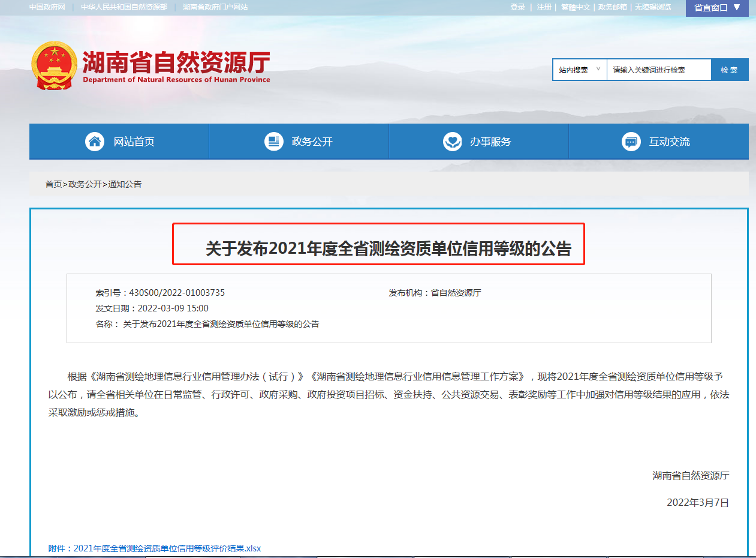The width and height of the screenshot is (756, 558).
Task: Click the document icon beside 政务公开
Action: pyautogui.click(x=274, y=142)
